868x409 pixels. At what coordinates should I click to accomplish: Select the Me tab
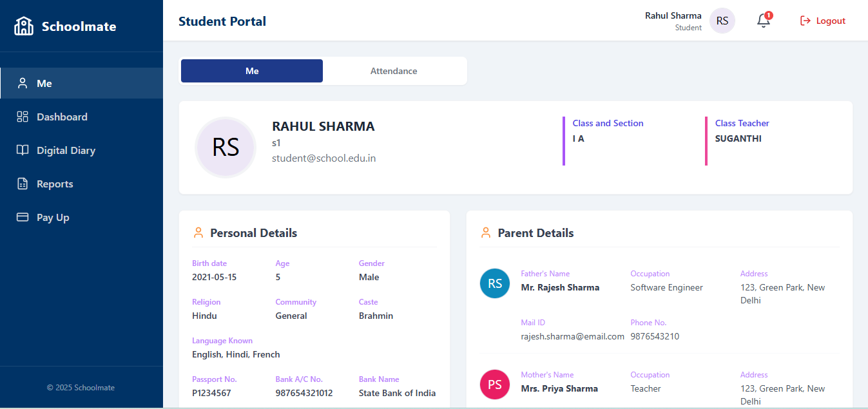252,71
